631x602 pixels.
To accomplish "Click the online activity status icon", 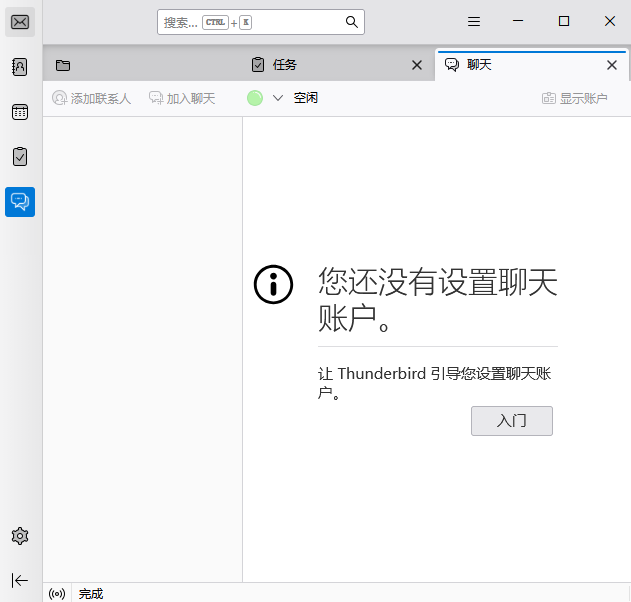I will click(57, 594).
